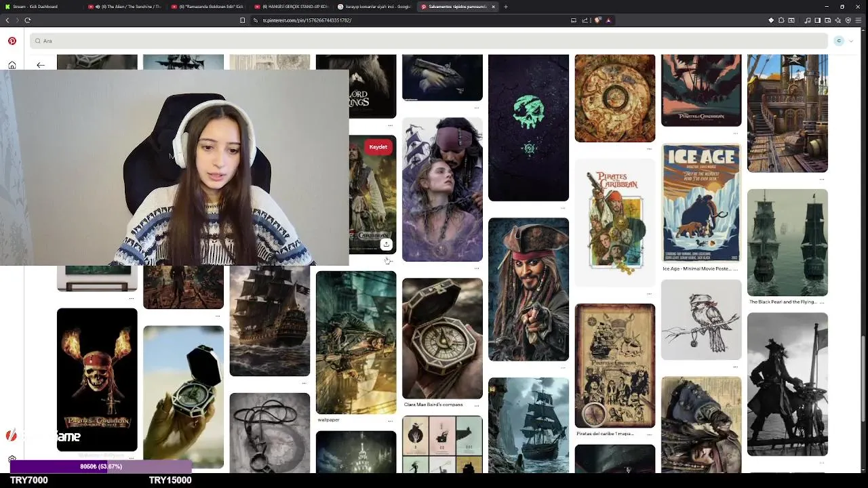The height and width of the screenshot is (488, 868).
Task: Open the wooden ship deck pin
Action: pos(787,113)
